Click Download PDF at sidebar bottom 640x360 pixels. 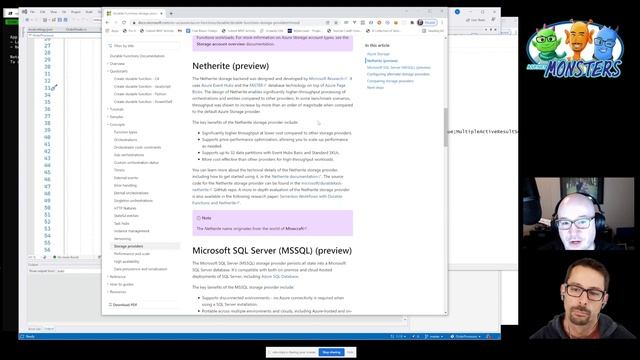tap(122, 305)
